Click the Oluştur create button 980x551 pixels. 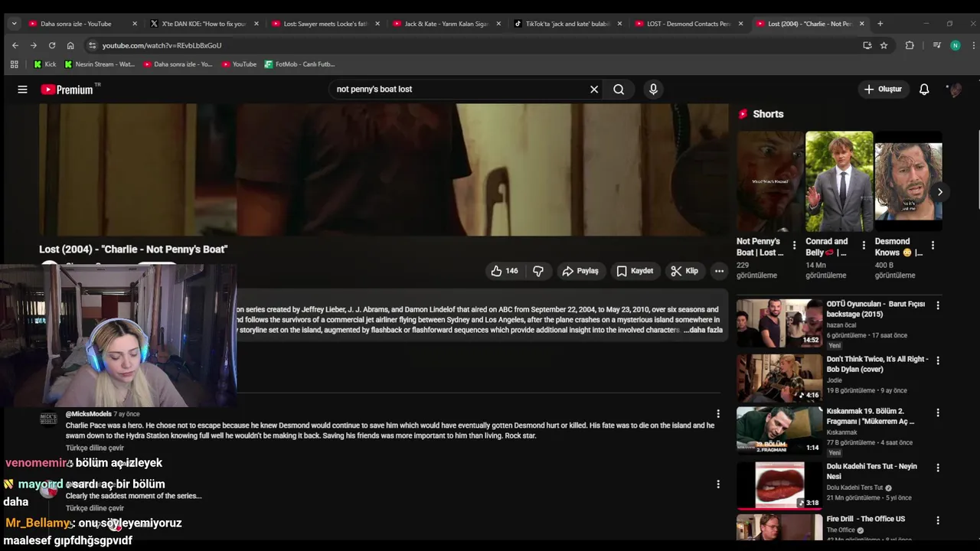click(883, 90)
